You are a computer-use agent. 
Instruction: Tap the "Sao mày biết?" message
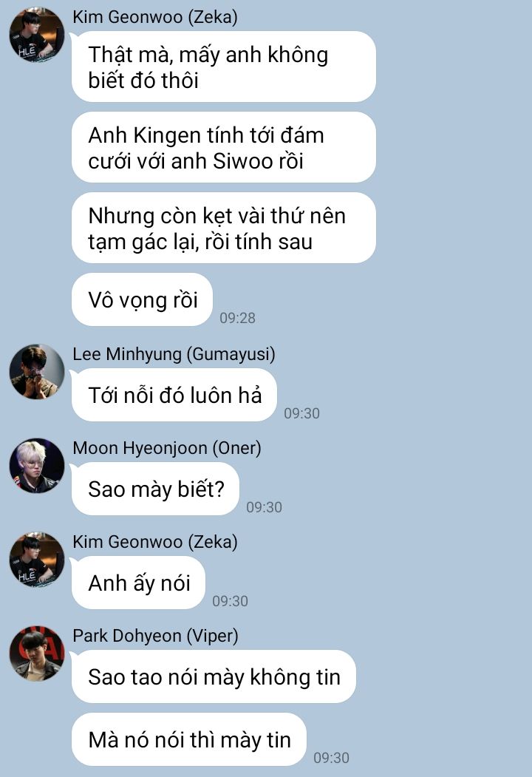[x=156, y=489]
